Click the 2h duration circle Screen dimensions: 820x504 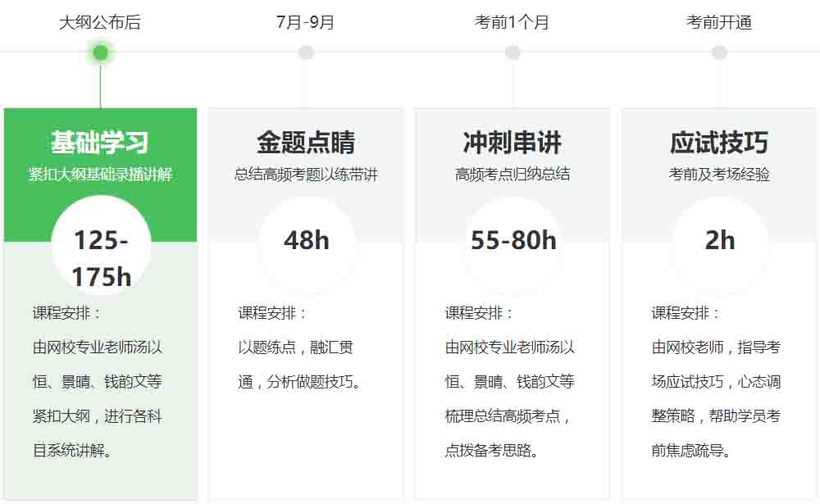coord(720,241)
